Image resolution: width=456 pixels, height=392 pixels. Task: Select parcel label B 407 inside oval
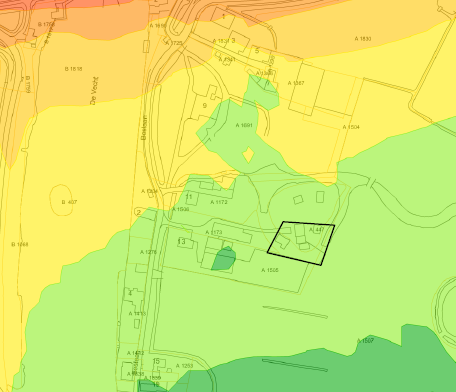69,202
